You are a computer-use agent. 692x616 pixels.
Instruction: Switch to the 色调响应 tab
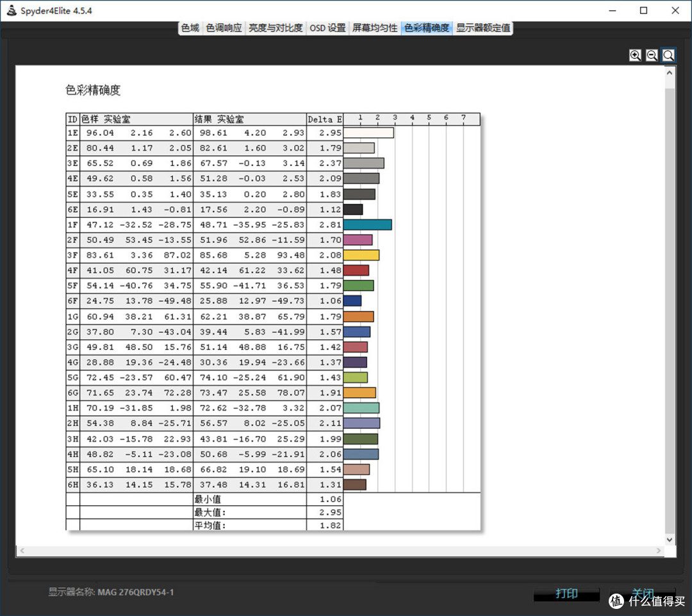(224, 28)
